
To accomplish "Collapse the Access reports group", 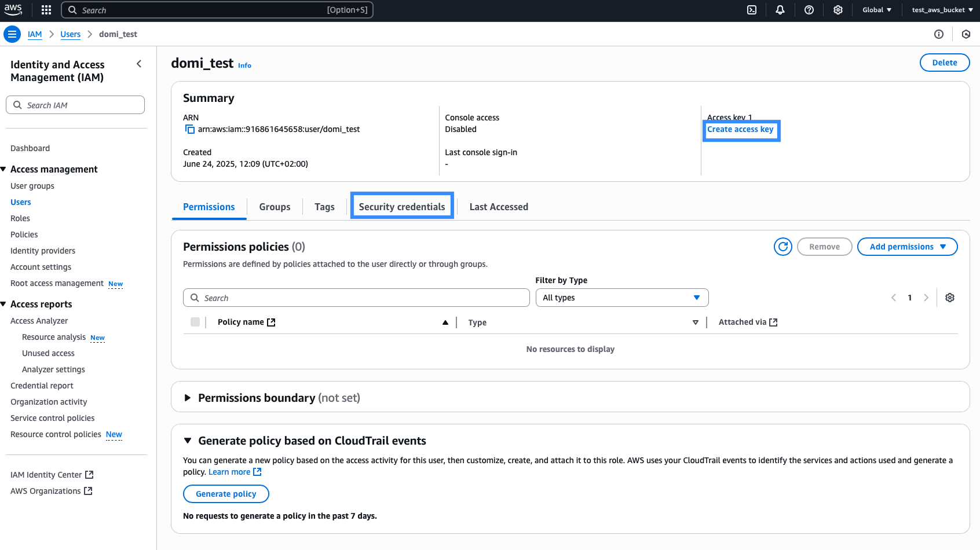I will (3, 304).
